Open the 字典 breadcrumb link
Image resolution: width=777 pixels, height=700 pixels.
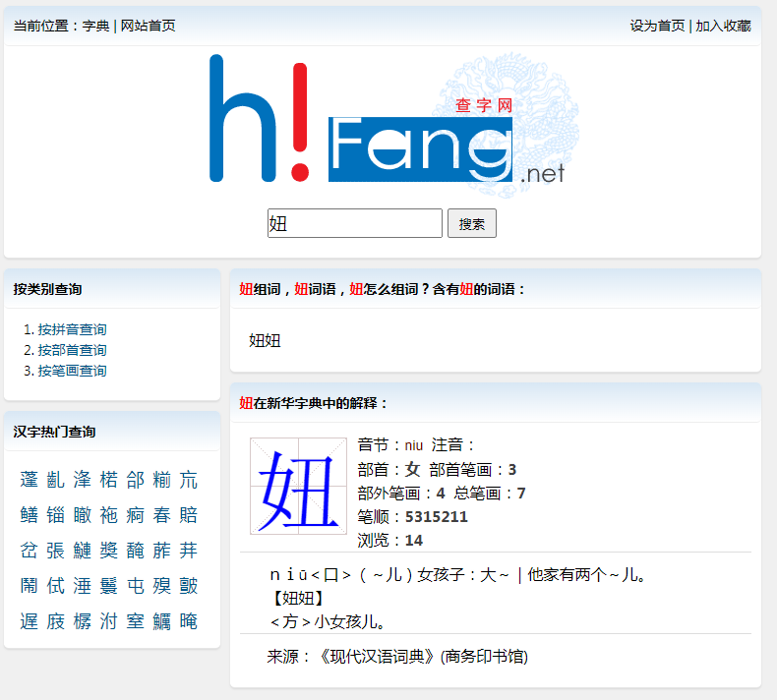[95, 26]
